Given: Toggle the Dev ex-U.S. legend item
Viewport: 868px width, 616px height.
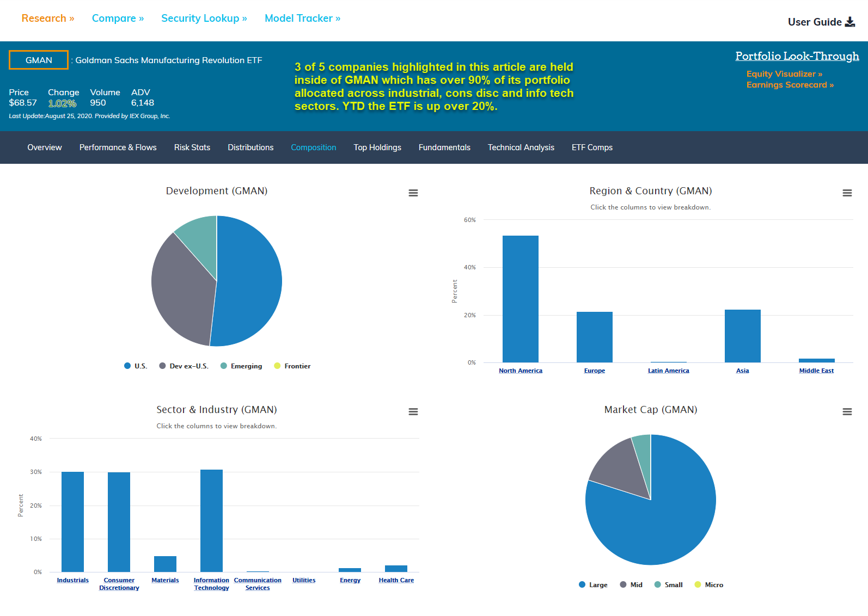Looking at the screenshot, I should pos(184,366).
